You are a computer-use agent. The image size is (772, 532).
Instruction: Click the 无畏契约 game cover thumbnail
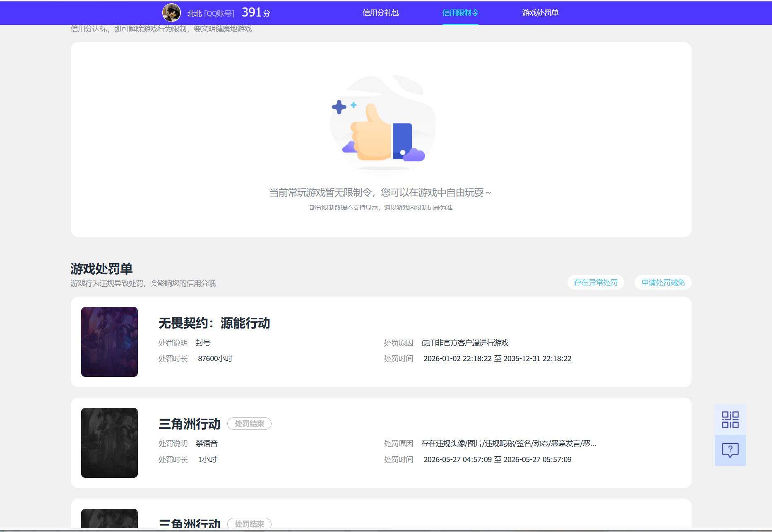pyautogui.click(x=109, y=342)
